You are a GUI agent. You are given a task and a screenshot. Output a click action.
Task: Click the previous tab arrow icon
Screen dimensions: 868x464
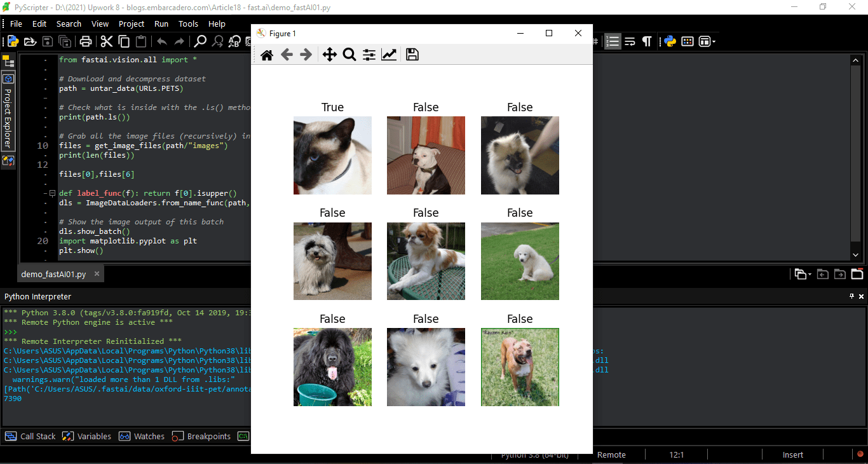823,274
